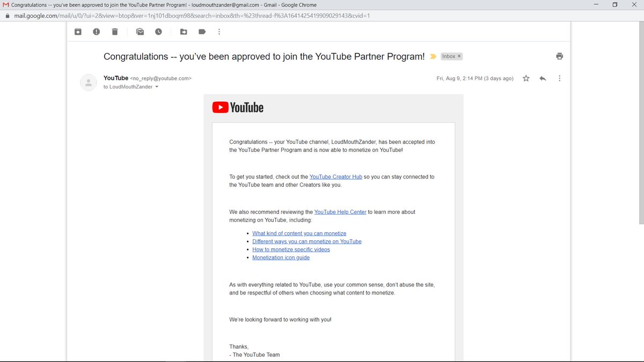Screen dimensions: 644x362
Task: Click the vertical scrollbar thumb
Action: point(640,123)
